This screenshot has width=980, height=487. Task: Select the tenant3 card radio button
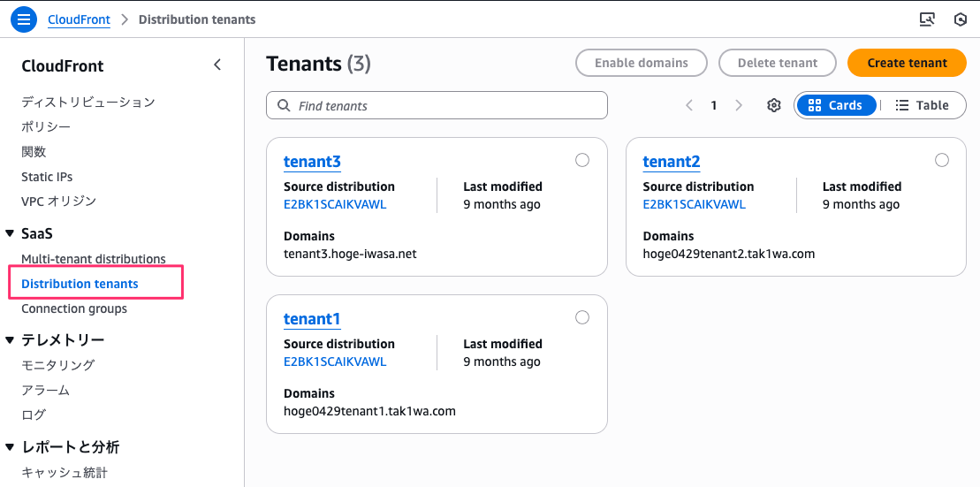pyautogui.click(x=581, y=161)
